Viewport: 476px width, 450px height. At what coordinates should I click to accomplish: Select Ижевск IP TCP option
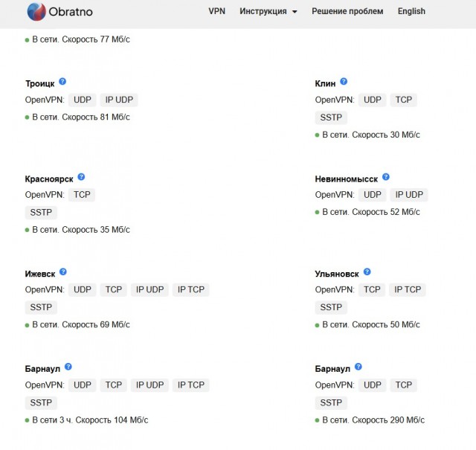pos(191,289)
